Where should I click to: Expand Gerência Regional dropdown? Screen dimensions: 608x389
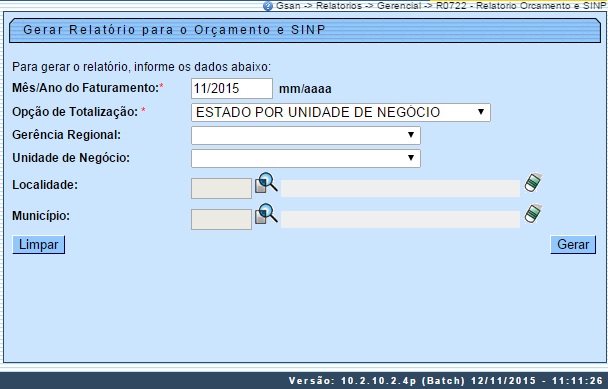click(306, 135)
